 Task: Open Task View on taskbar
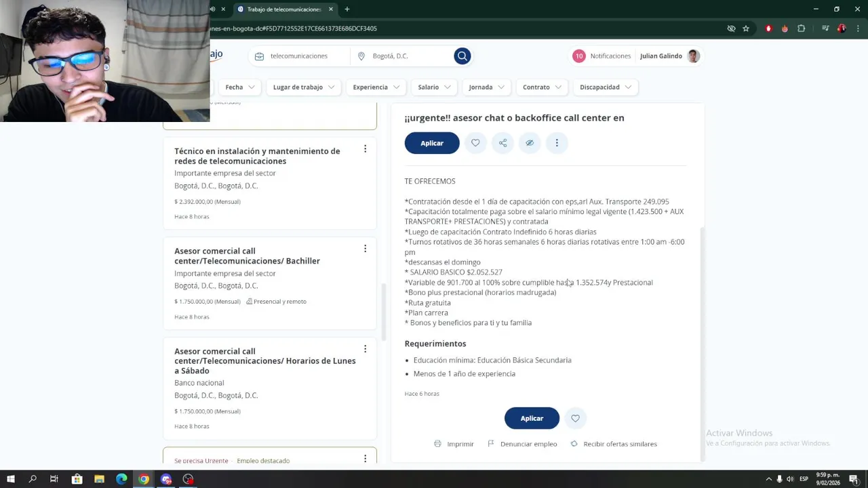(x=54, y=479)
